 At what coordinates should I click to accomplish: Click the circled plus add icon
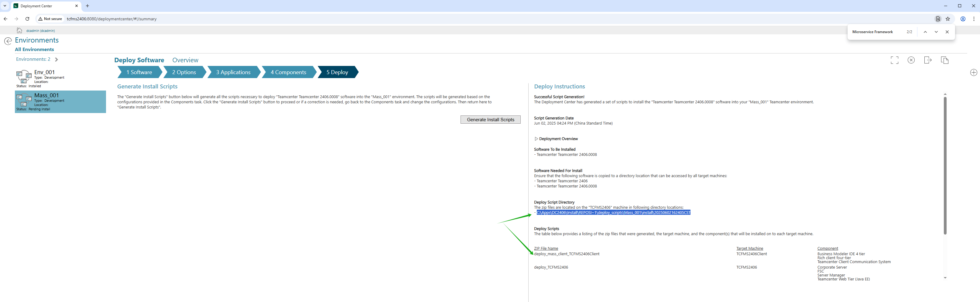pyautogui.click(x=974, y=73)
